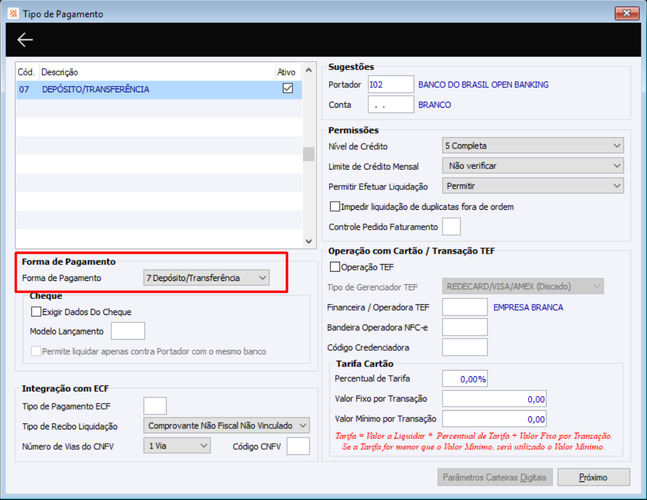Open Tipo de Gerenciador TEF dropdown

[x=523, y=286]
